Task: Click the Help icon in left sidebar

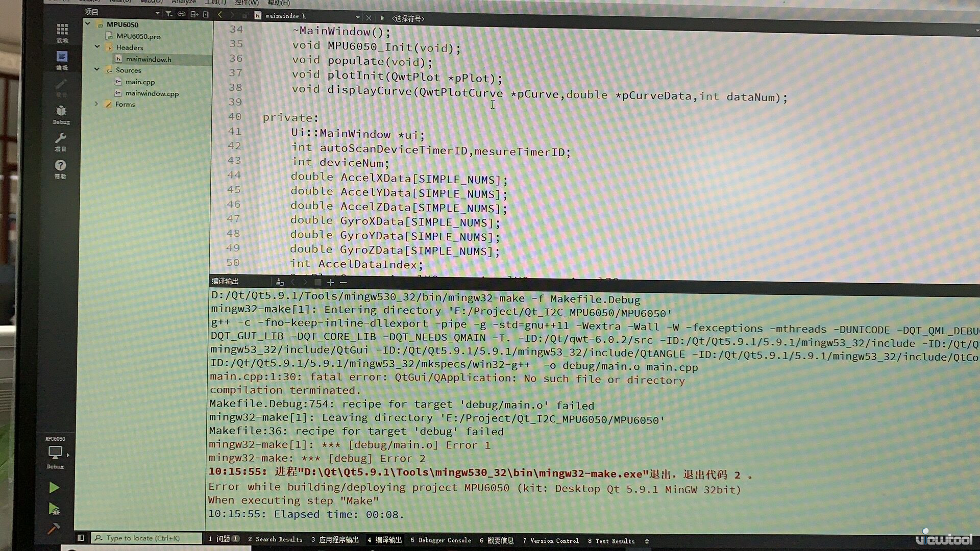Action: pyautogui.click(x=62, y=166)
